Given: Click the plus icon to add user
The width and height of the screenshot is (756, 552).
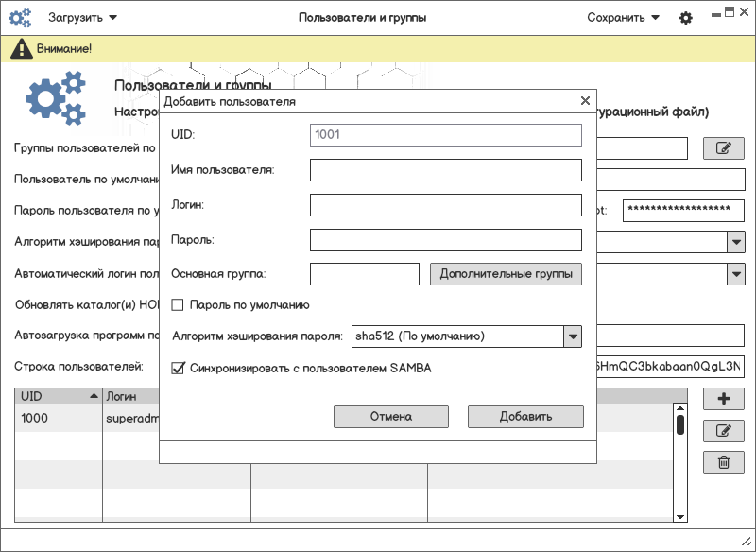Looking at the screenshot, I should click(x=724, y=399).
